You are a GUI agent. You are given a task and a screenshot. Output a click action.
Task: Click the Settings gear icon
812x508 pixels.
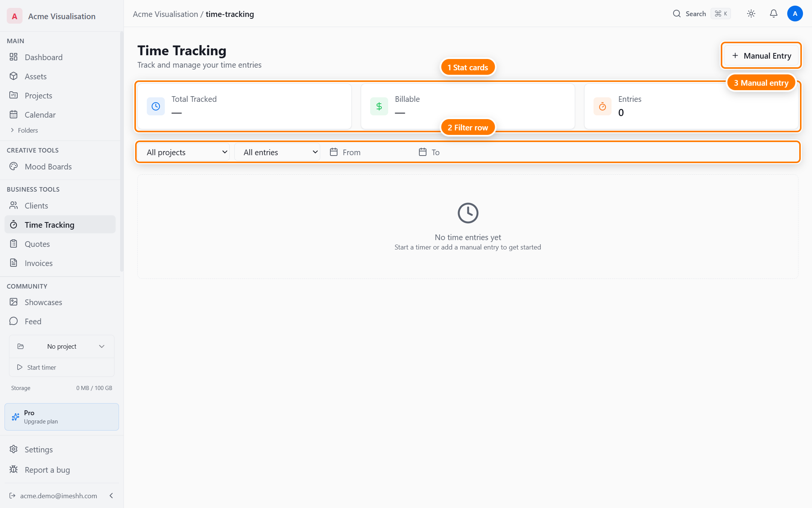(x=14, y=449)
